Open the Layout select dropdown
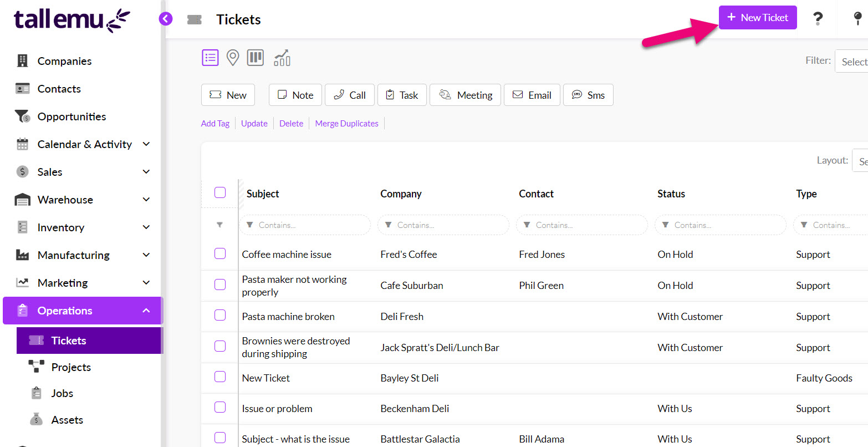The width and height of the screenshot is (868, 447). point(860,161)
